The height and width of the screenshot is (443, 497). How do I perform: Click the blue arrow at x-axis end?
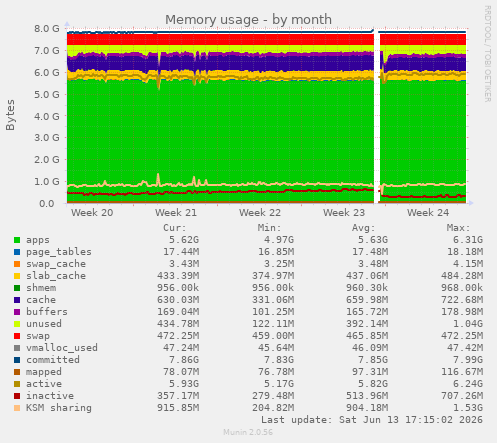point(470,203)
